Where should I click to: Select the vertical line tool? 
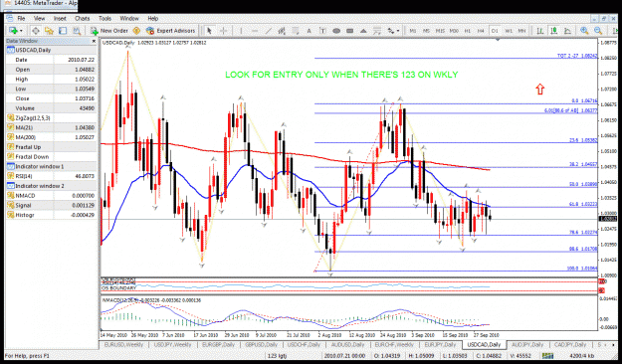click(241, 31)
